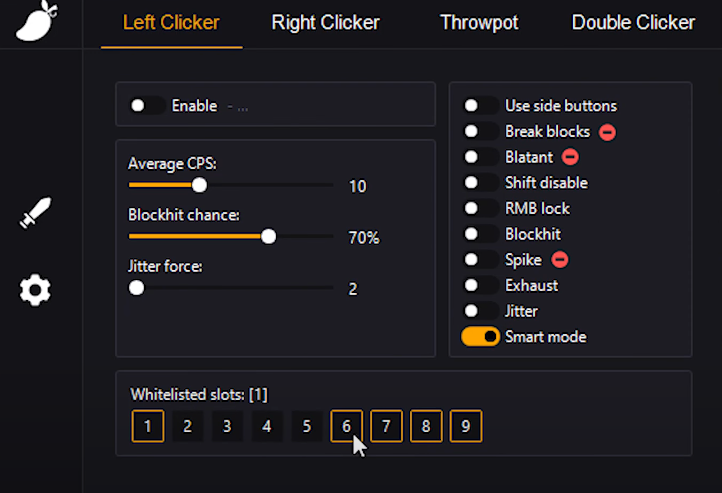722x493 pixels.
Task: Select whitelisted slot 1
Action: pos(147,426)
